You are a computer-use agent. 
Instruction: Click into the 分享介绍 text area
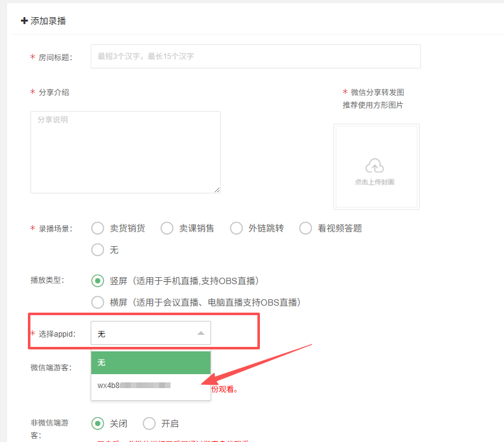pyautogui.click(x=125, y=152)
